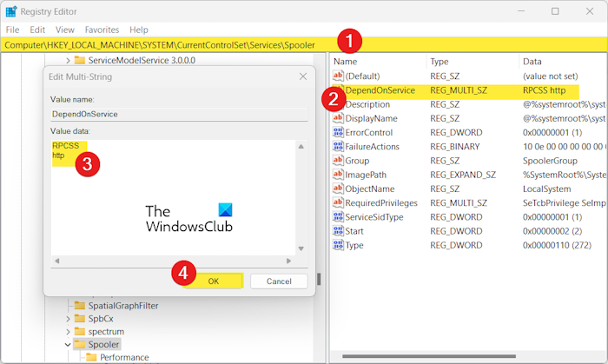
Task: Click the ObjectName string value icon
Action: [x=338, y=189]
